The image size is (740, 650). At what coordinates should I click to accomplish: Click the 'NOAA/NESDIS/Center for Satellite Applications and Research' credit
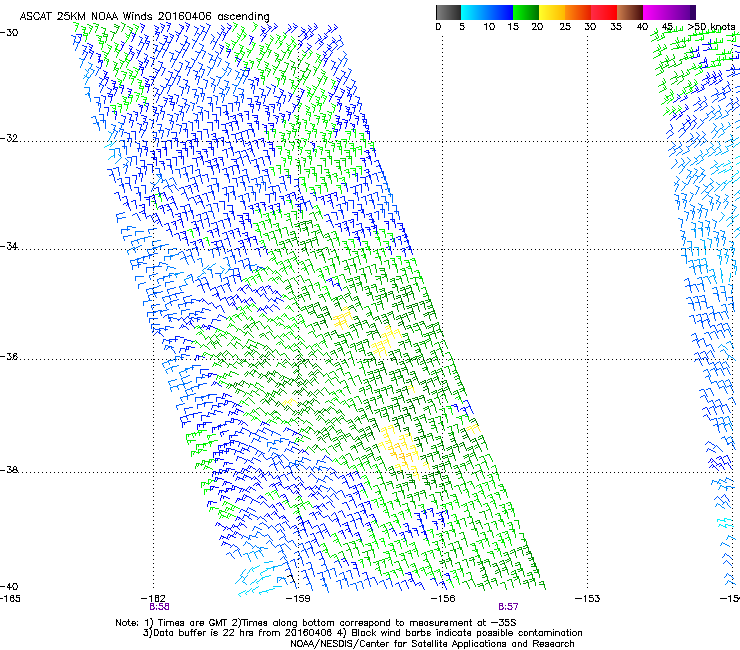tap(432, 644)
